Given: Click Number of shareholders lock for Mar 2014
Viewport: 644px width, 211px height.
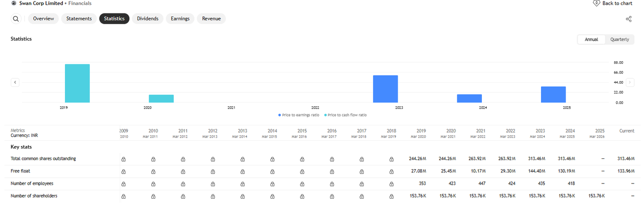Looking at the screenshot, I should coord(243,196).
